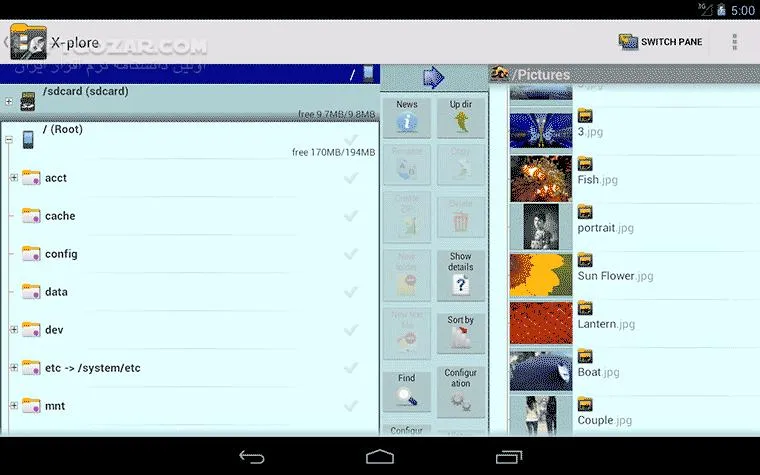
Task: Click the Show details button
Action: click(460, 275)
